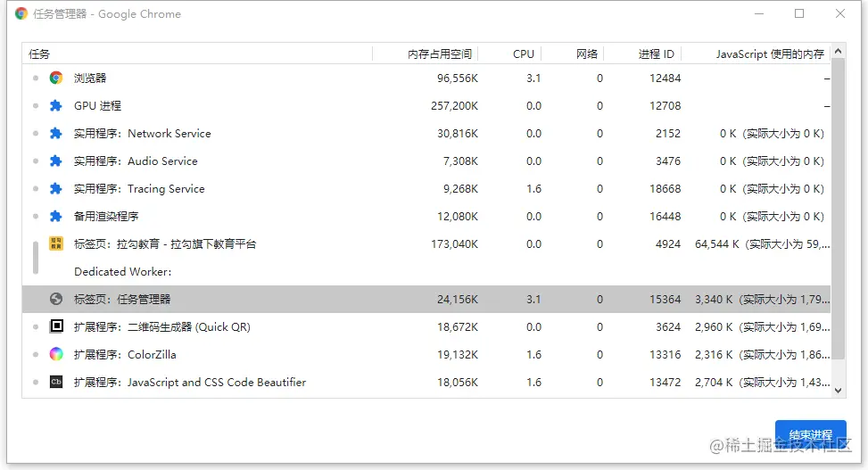Click the ColorZilla rainbow icon

click(56, 354)
